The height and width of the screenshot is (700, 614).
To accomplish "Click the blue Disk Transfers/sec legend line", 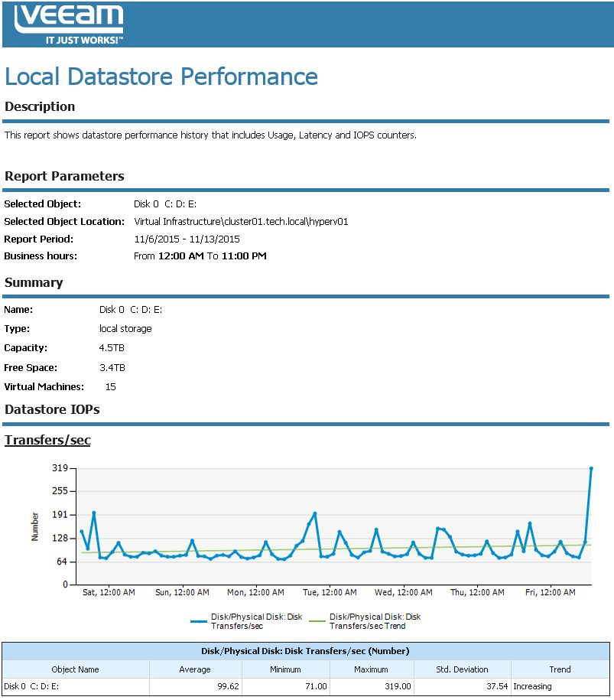I will click(x=199, y=621).
